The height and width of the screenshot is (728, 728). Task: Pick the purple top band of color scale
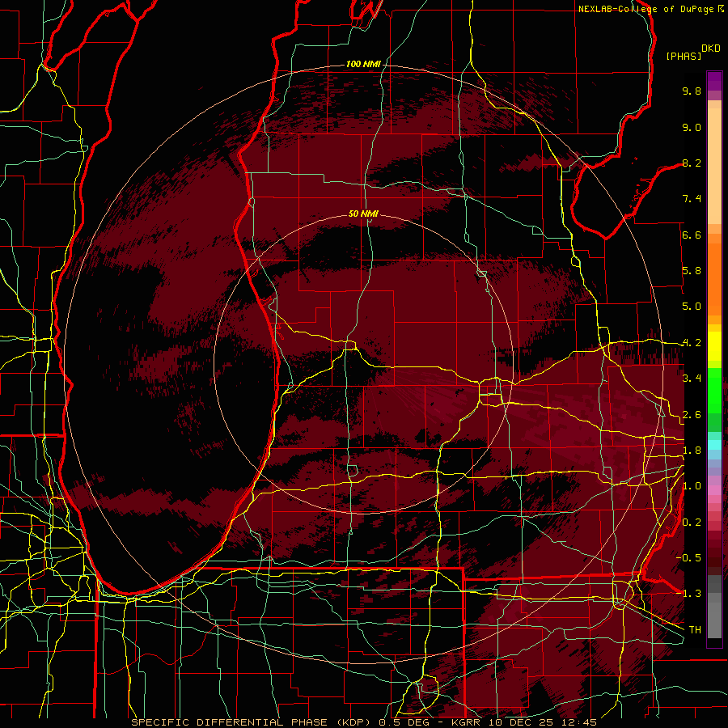(714, 81)
